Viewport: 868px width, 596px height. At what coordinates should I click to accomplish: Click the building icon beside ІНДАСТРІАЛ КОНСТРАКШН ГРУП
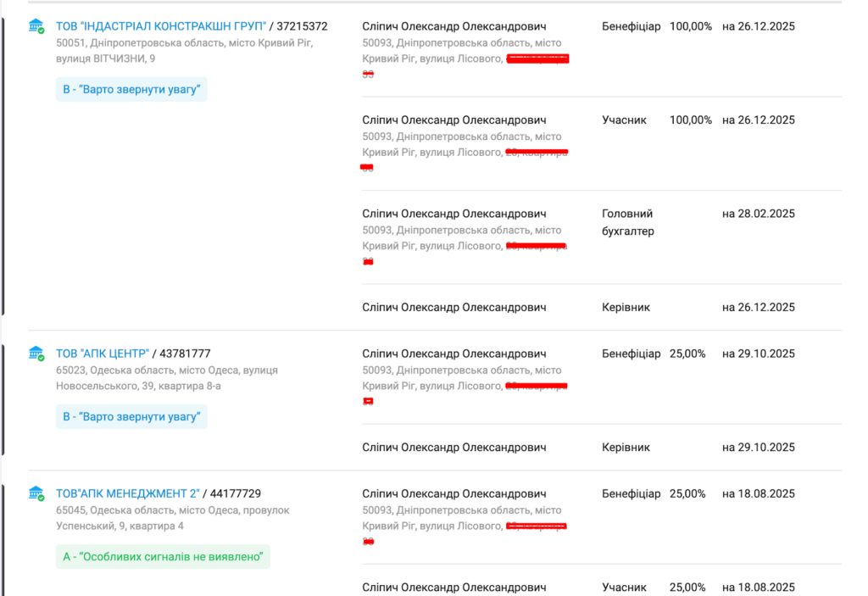click(x=36, y=26)
